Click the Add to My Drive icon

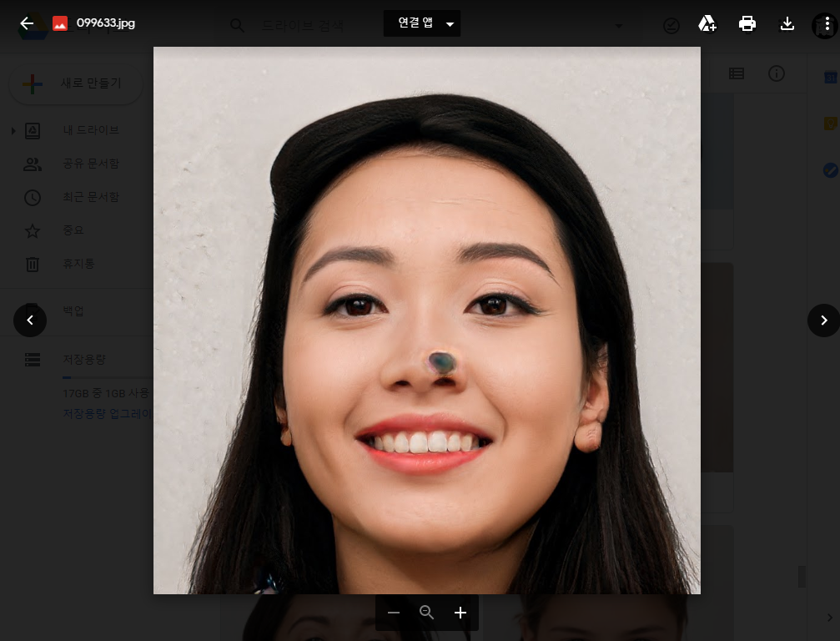click(x=707, y=23)
